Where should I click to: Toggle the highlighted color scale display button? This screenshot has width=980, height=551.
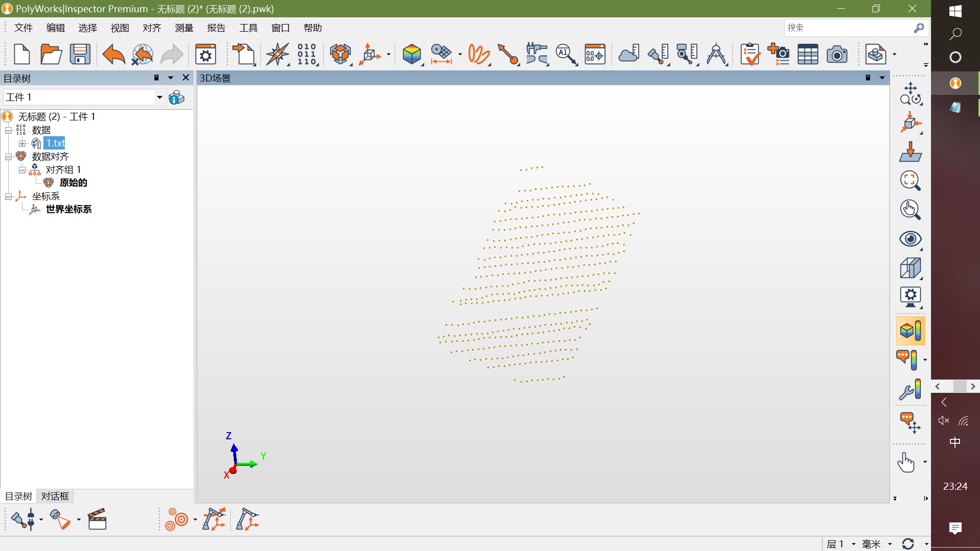pyautogui.click(x=911, y=331)
